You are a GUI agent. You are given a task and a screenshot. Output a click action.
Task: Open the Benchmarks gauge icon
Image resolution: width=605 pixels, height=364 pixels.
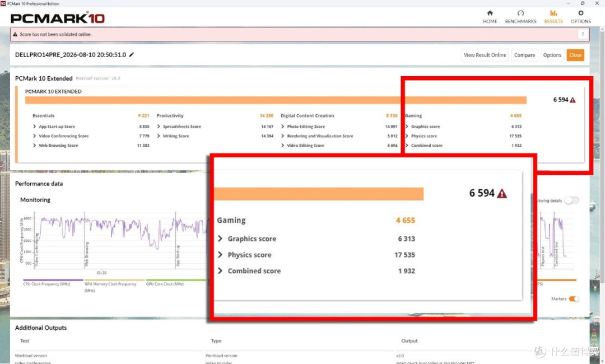point(520,13)
